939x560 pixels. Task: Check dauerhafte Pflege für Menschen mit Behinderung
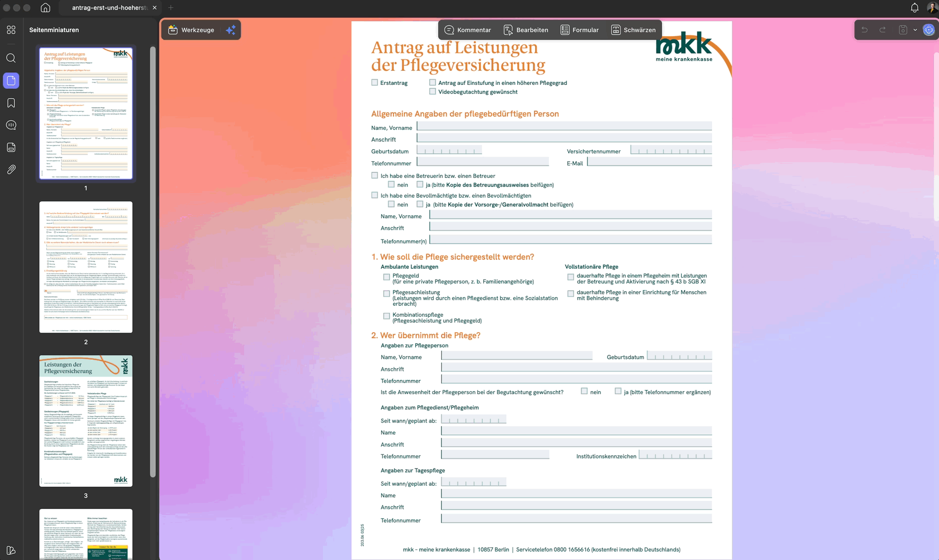pyautogui.click(x=571, y=294)
